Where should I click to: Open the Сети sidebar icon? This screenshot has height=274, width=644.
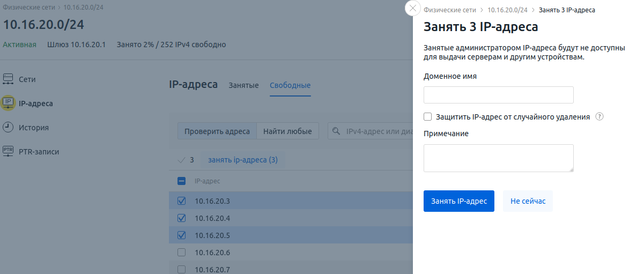coord(8,79)
